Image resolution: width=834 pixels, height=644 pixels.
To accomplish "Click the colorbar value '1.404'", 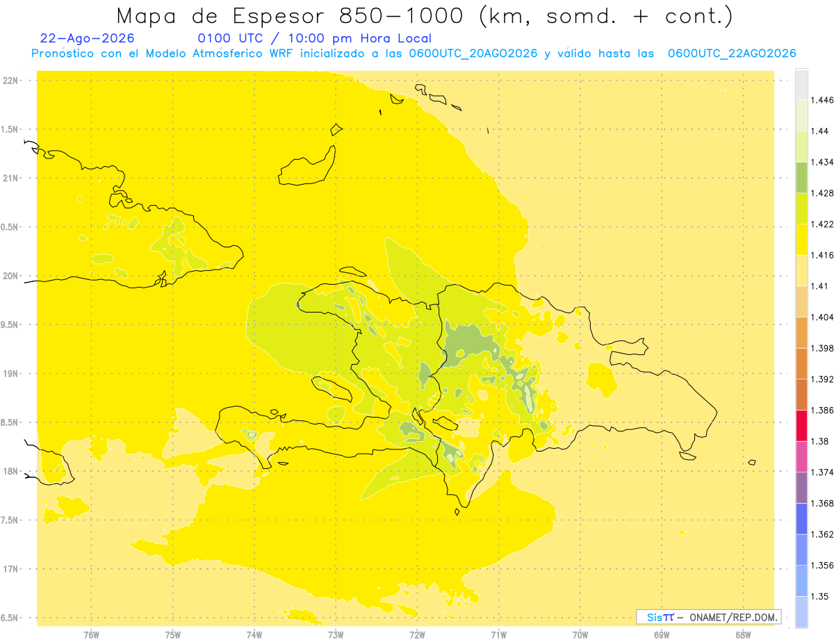I will pos(822,317).
